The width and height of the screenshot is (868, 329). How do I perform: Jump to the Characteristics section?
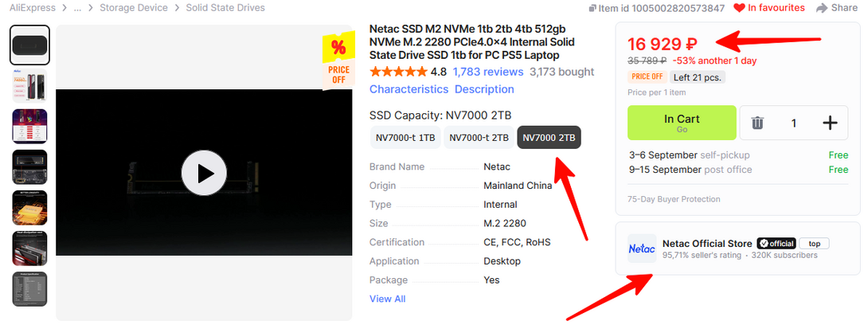tap(409, 89)
